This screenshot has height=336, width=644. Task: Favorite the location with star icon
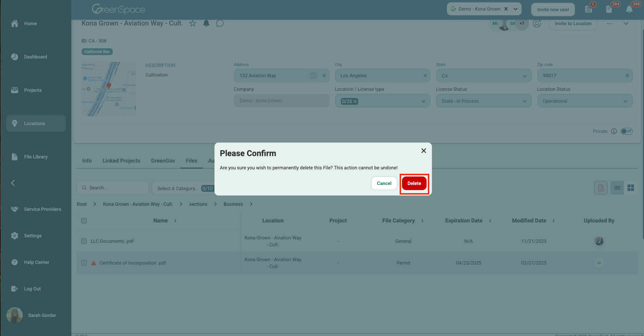pos(193,23)
